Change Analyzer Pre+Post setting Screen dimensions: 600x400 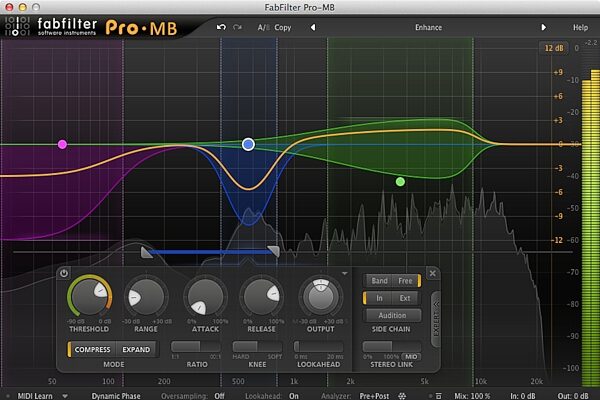pyautogui.click(x=374, y=396)
